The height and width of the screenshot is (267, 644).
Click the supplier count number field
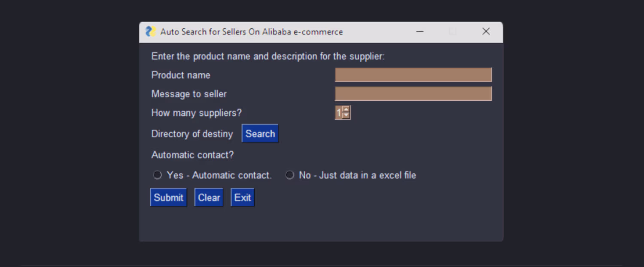[338, 113]
